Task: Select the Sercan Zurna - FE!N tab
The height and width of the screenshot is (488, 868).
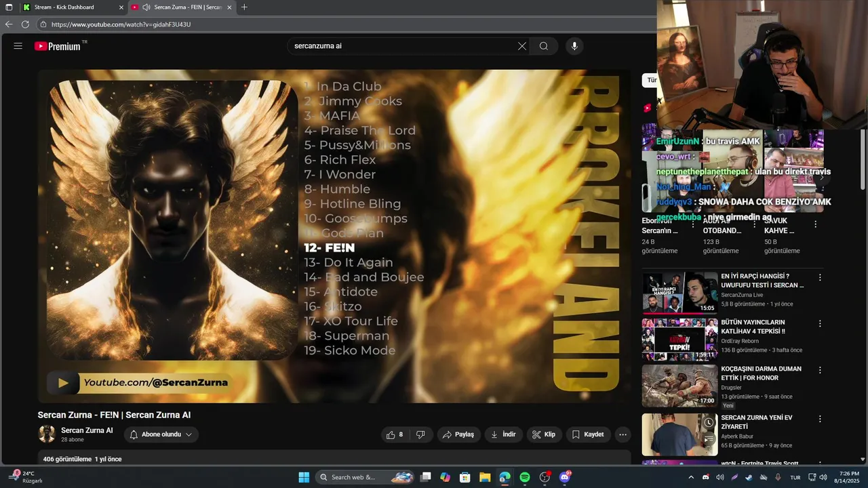Action: (182, 7)
